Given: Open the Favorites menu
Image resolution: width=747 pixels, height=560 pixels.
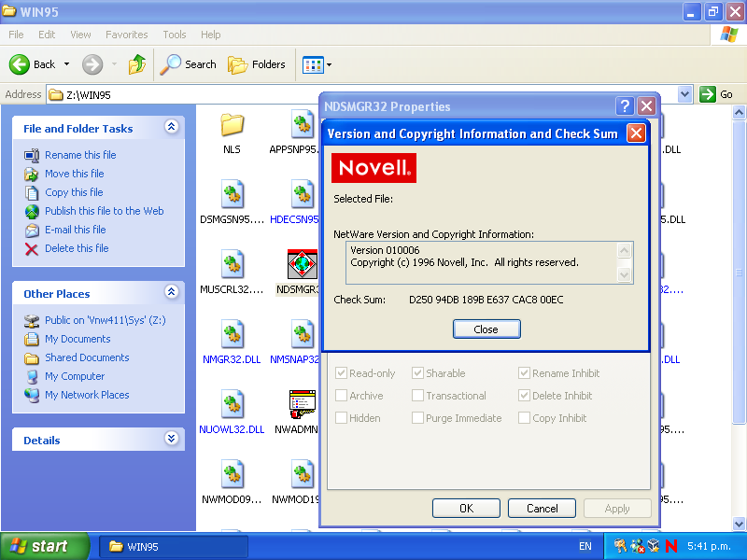Looking at the screenshot, I should (127, 35).
